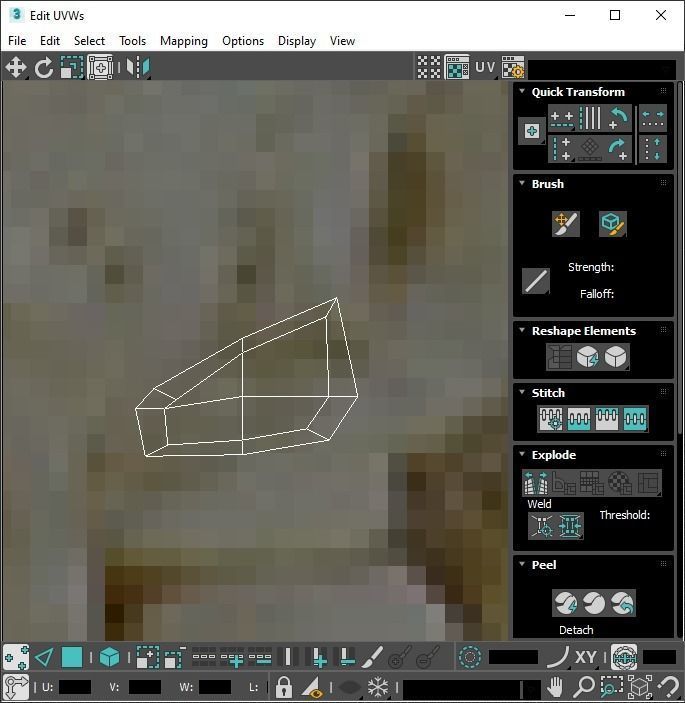Click Relax Until Flat with lightning
The image size is (685, 703).
pyautogui.click(x=588, y=357)
